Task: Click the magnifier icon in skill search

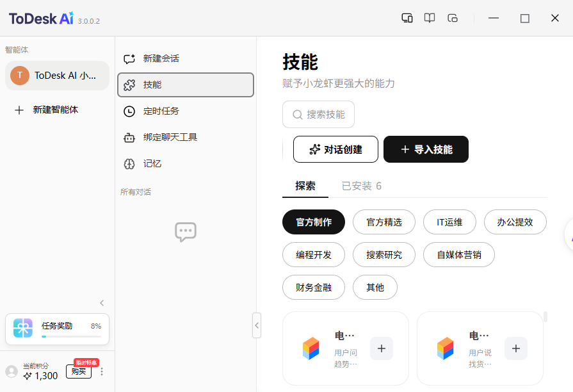Action: pyautogui.click(x=298, y=115)
